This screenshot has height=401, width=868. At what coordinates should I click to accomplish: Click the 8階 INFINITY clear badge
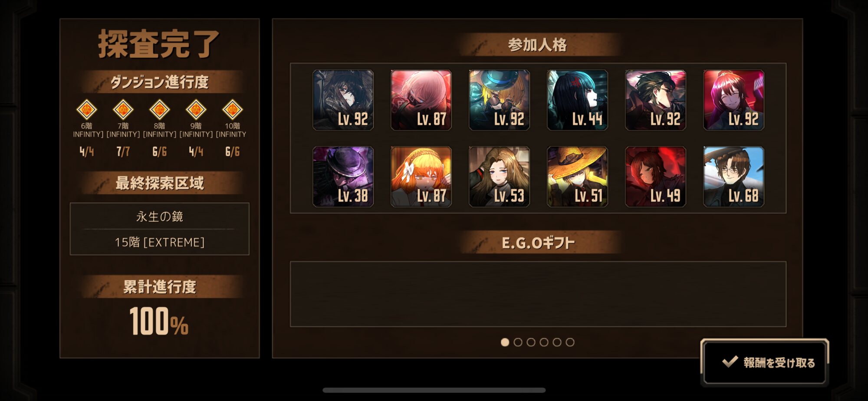159,109
